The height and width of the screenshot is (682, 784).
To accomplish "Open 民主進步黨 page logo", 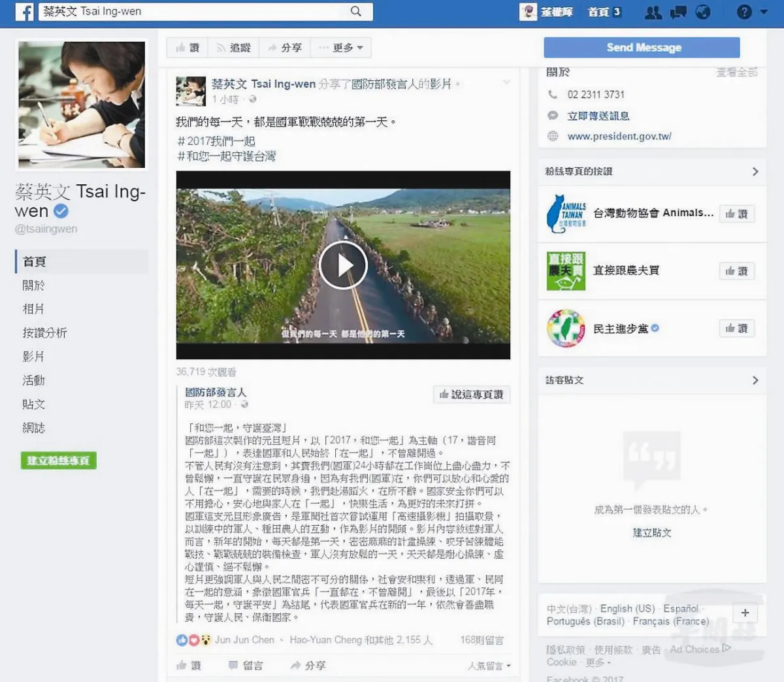I will [566, 328].
